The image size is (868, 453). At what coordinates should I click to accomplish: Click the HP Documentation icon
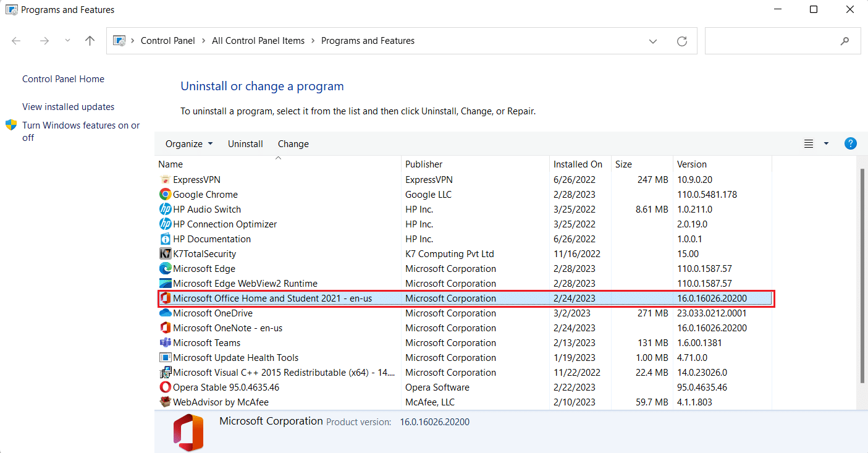pos(165,239)
